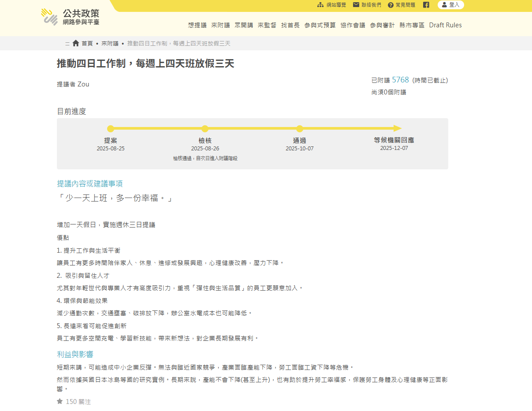Open the 找首長 menu item
Viewport: 532px width, 411px height.
(290, 25)
